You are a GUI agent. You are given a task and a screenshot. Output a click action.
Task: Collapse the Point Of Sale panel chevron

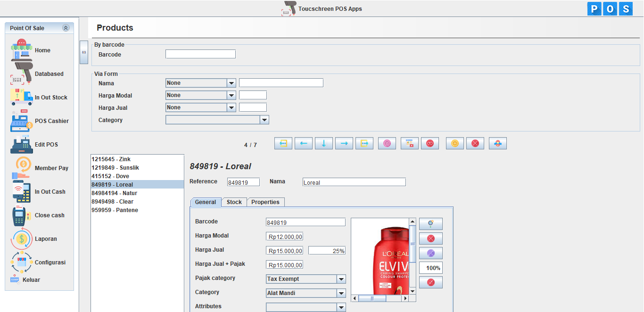point(66,28)
